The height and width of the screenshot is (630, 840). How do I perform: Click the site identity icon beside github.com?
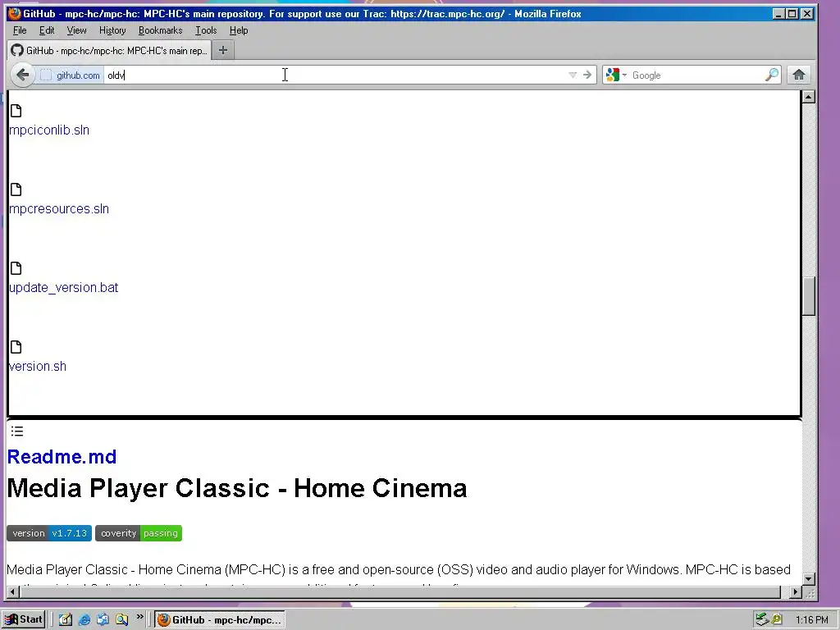pos(47,75)
